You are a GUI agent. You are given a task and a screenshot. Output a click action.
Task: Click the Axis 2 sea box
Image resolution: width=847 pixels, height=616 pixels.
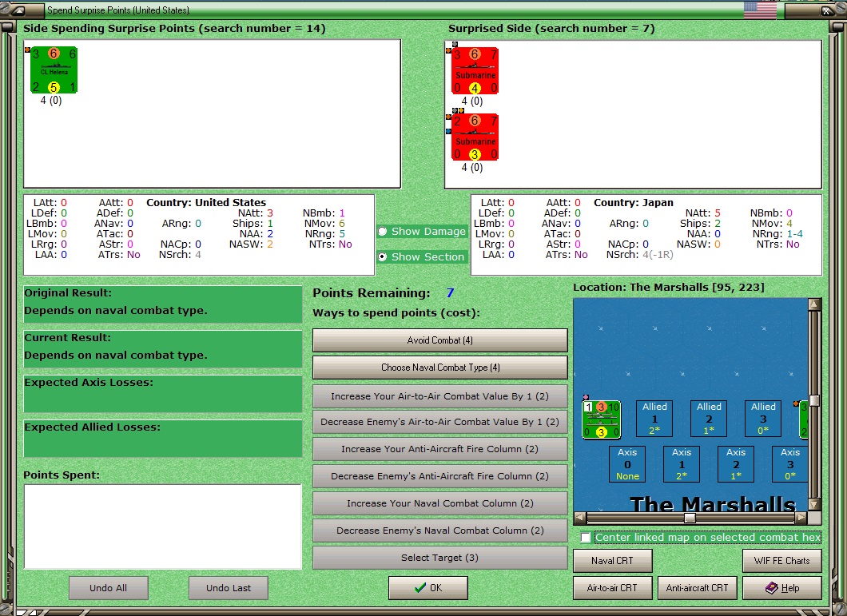coord(736,463)
